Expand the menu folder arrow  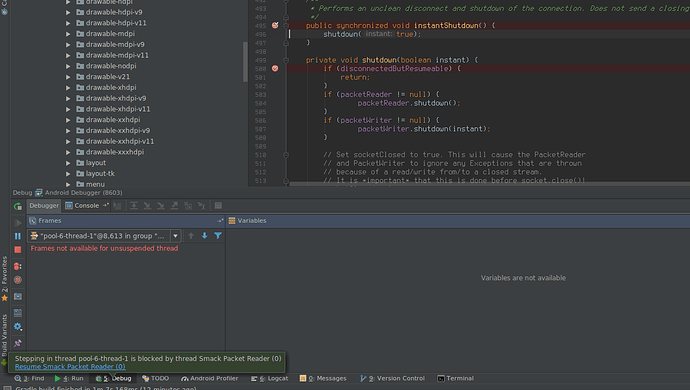[x=68, y=184]
